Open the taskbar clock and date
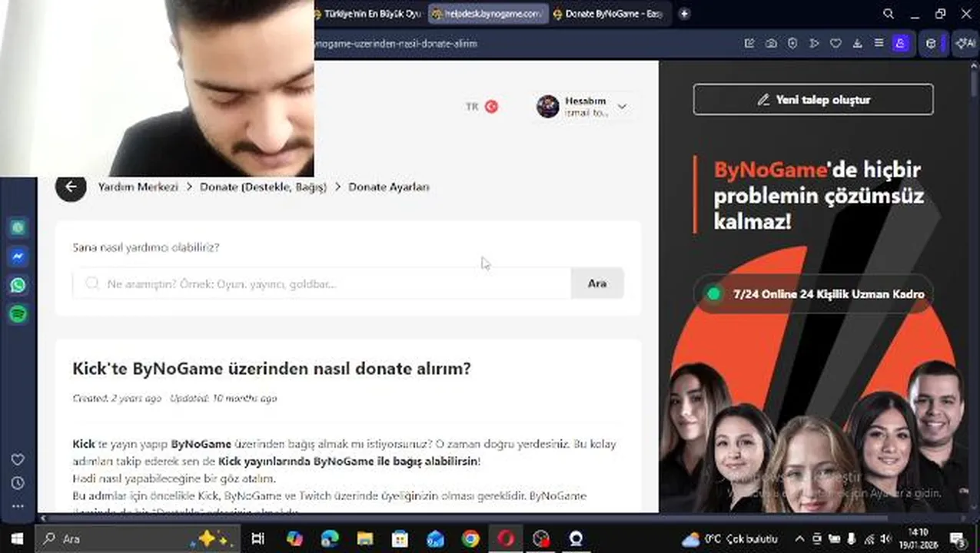 918,538
